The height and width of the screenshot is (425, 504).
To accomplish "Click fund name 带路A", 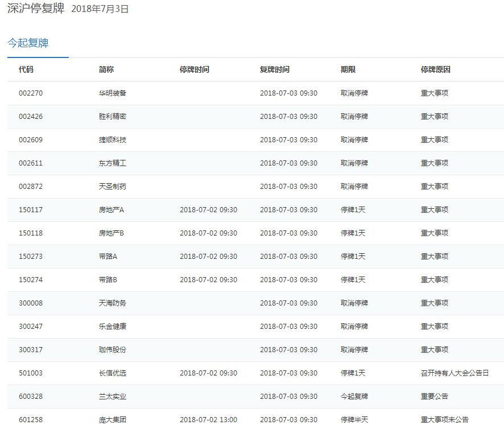I will click(108, 257).
